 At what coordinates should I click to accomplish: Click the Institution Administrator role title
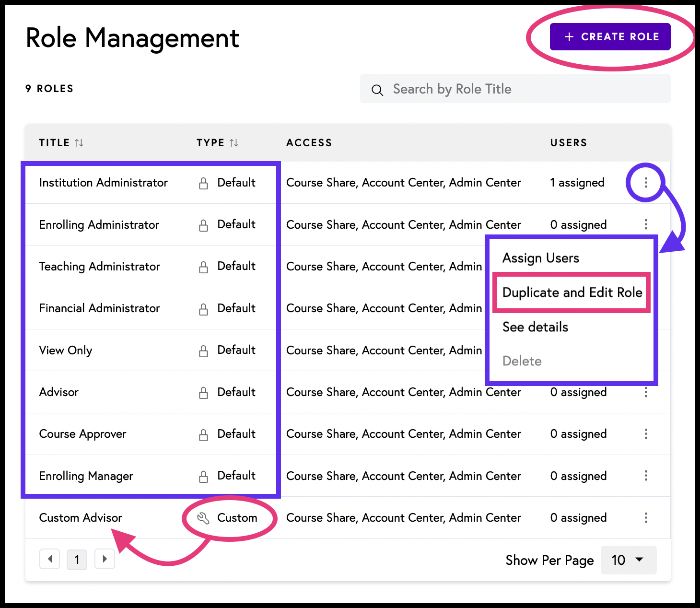point(104,183)
